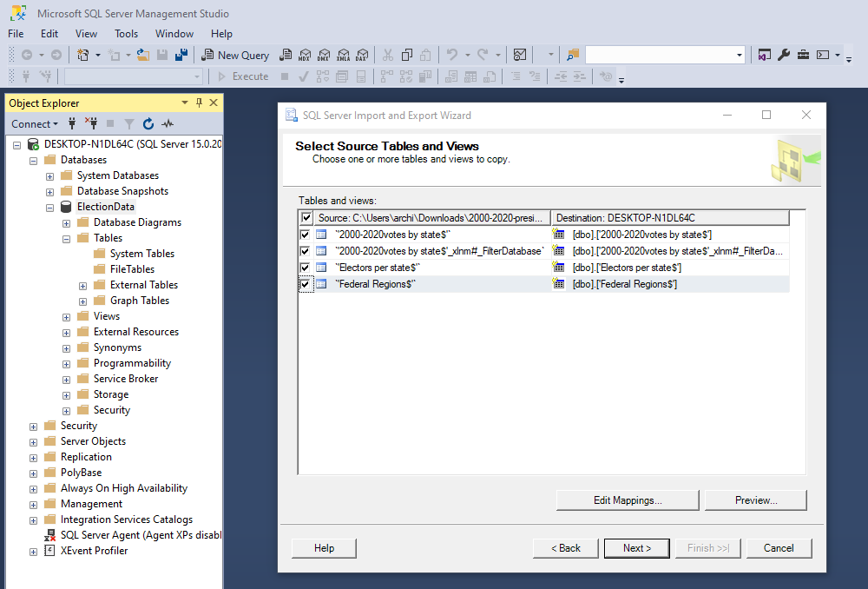Uncheck the 'Federal Regions$' table checkbox
The image size is (868, 589).
306,282
